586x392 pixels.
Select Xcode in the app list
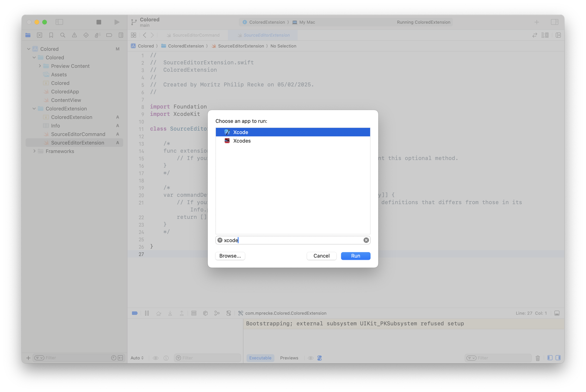[x=293, y=132]
